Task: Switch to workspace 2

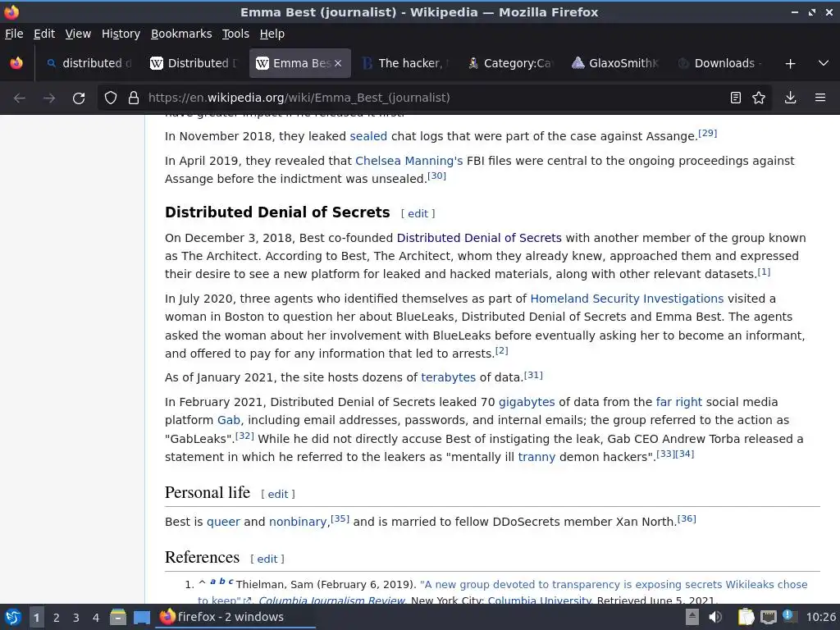Action: [x=57, y=618]
